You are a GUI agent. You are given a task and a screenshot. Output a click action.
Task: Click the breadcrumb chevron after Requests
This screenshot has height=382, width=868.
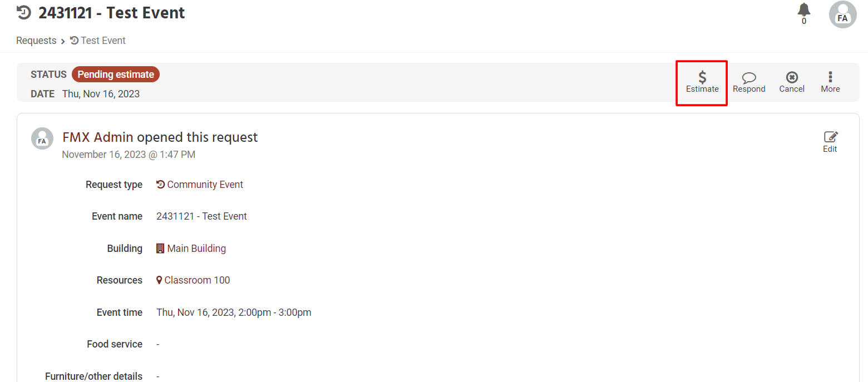click(63, 41)
